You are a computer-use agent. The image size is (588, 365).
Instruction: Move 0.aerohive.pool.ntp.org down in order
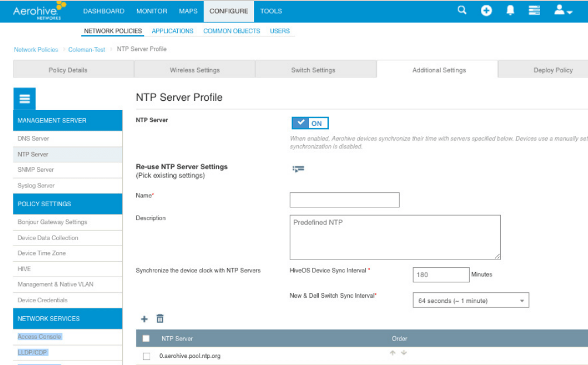click(404, 353)
